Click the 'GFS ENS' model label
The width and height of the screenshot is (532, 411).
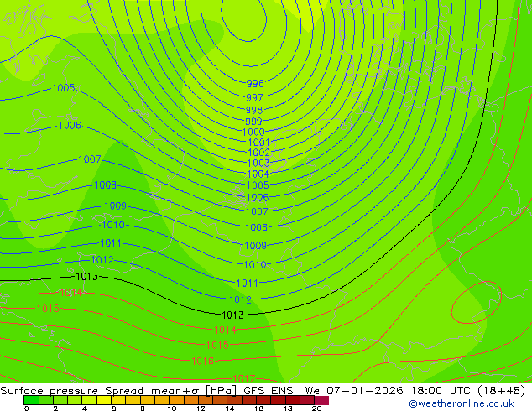point(269,391)
